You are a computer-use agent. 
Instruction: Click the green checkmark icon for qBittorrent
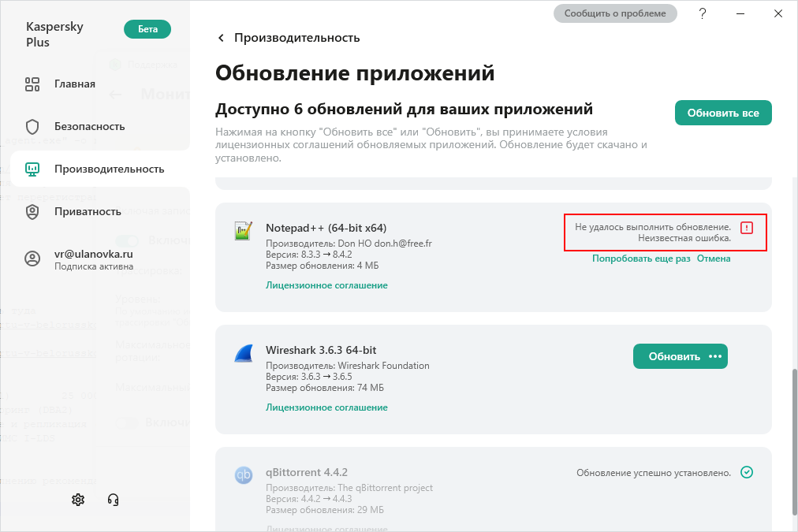747,472
